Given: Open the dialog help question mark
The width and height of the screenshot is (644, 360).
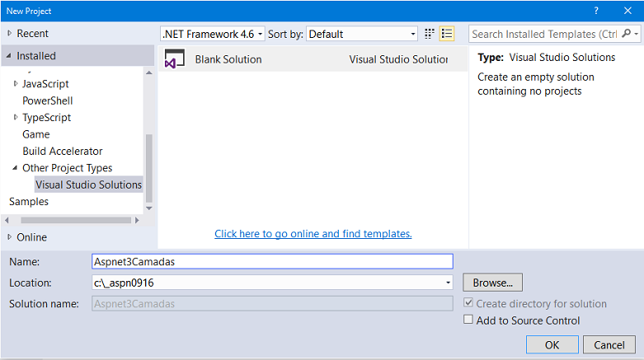Looking at the screenshot, I should point(596,11).
